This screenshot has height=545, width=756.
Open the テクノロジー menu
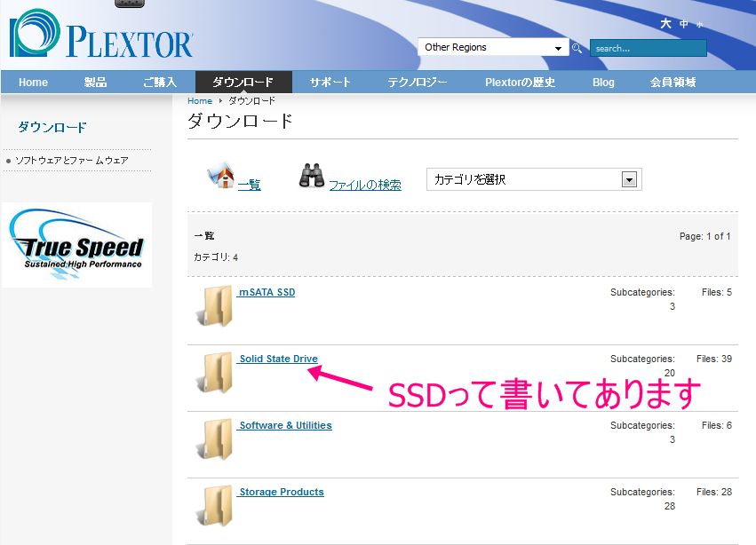click(x=418, y=82)
